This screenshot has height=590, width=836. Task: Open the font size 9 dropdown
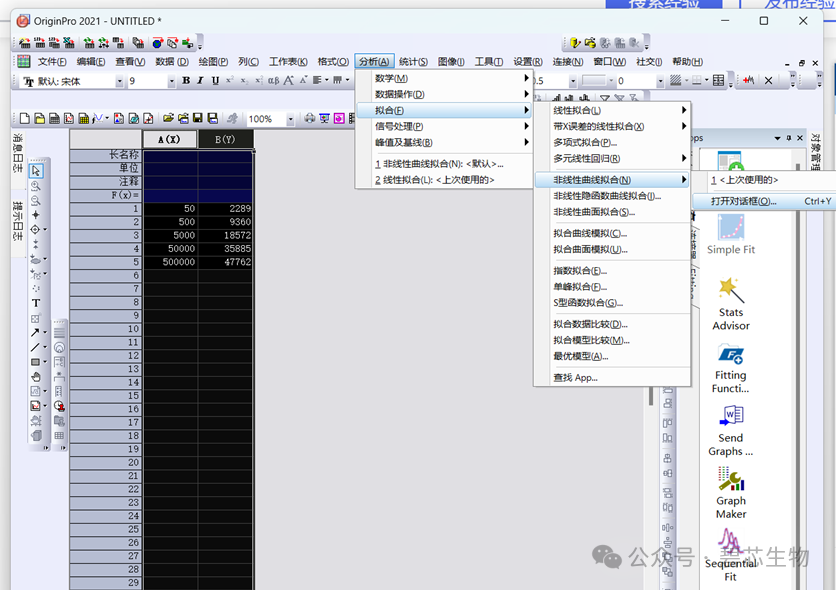pos(172,81)
